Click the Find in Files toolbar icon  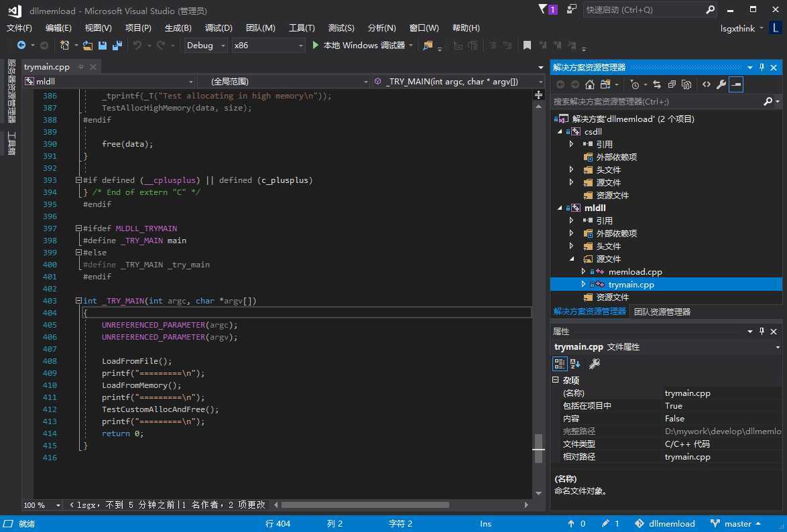[428, 46]
